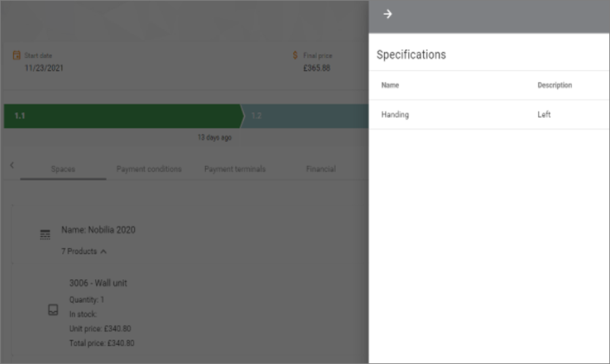Click the 3006 - Wall unit product title
This screenshot has height=364, width=610.
[x=98, y=283]
